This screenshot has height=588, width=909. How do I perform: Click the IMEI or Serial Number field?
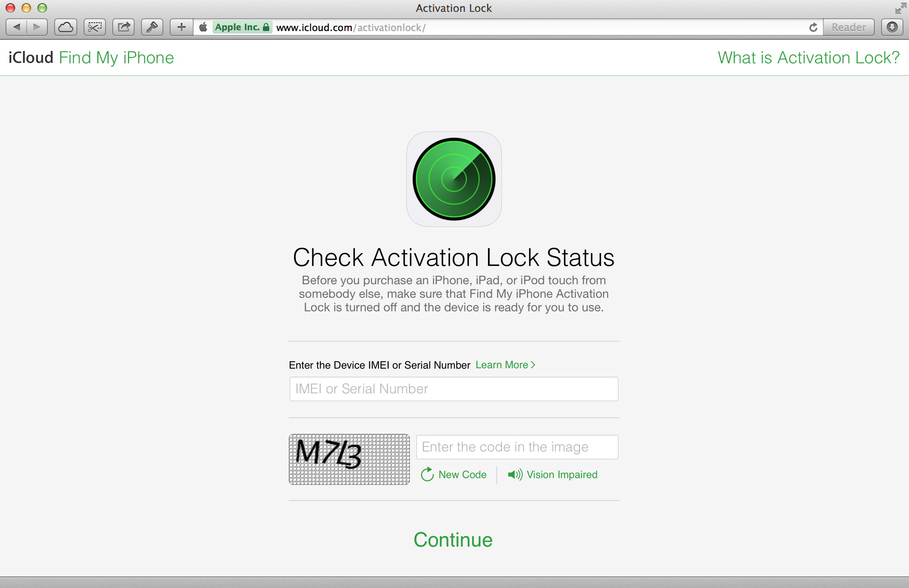[454, 389]
